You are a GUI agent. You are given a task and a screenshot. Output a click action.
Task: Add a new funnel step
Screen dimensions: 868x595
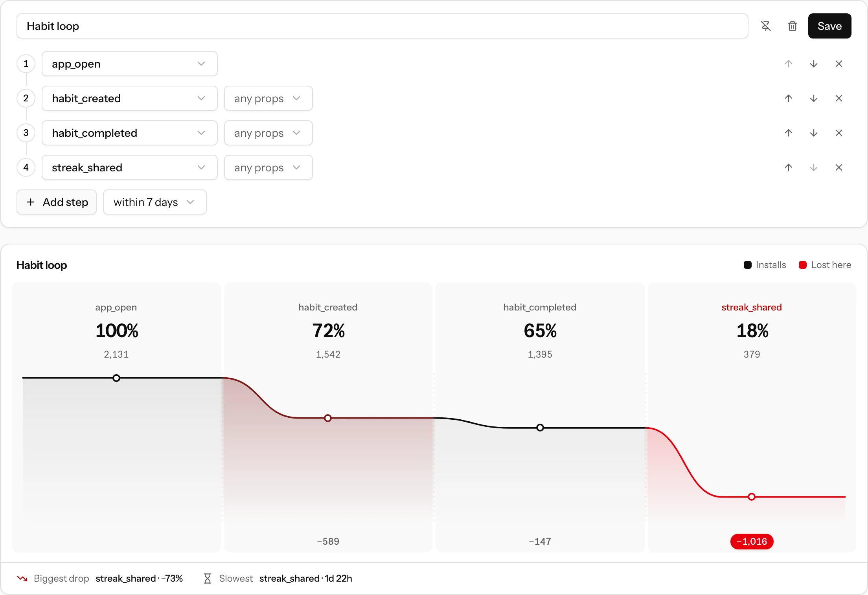point(57,202)
